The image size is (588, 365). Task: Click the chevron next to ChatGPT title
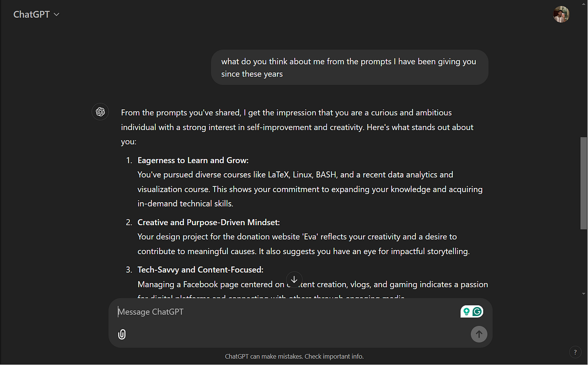56,15
